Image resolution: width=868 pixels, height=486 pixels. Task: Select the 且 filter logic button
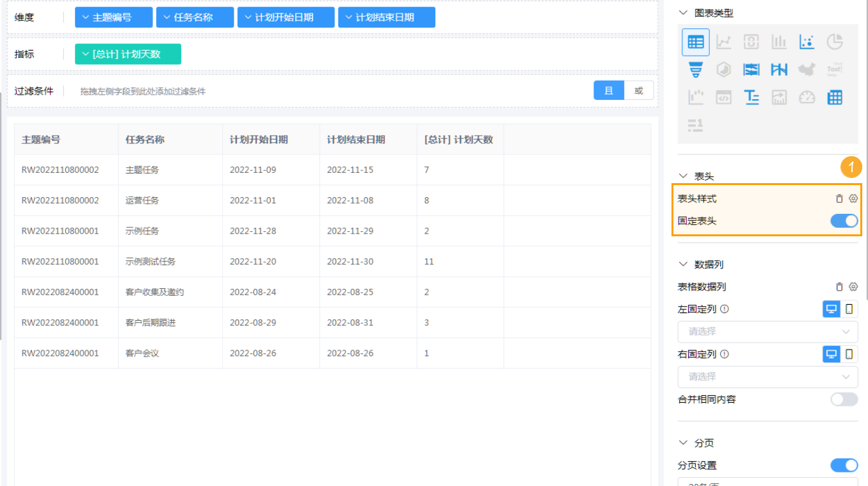point(609,91)
